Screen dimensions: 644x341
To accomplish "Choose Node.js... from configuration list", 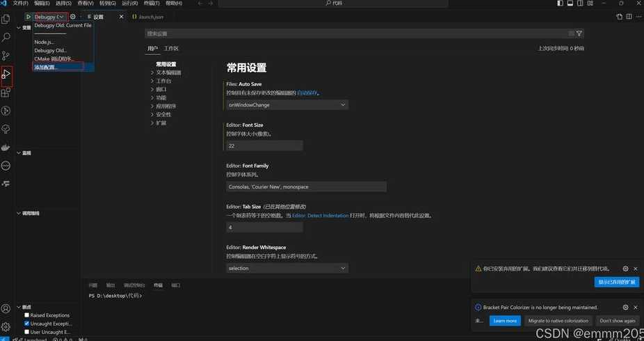I will tap(63, 42).
